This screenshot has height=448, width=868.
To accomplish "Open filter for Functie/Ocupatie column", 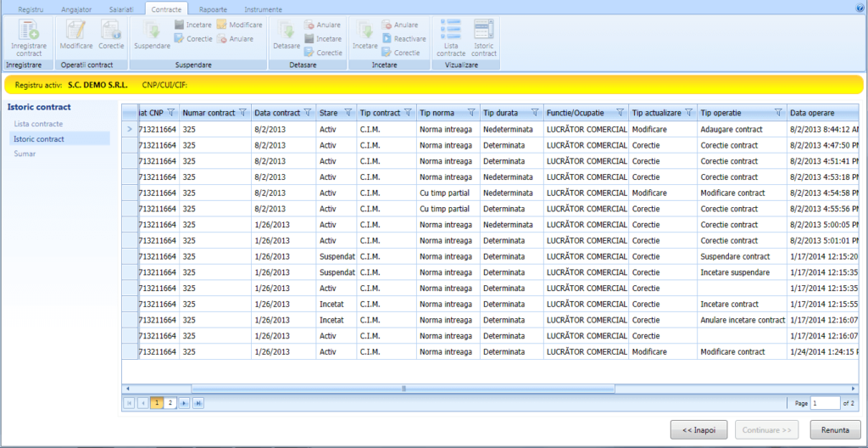I will 620,113.
